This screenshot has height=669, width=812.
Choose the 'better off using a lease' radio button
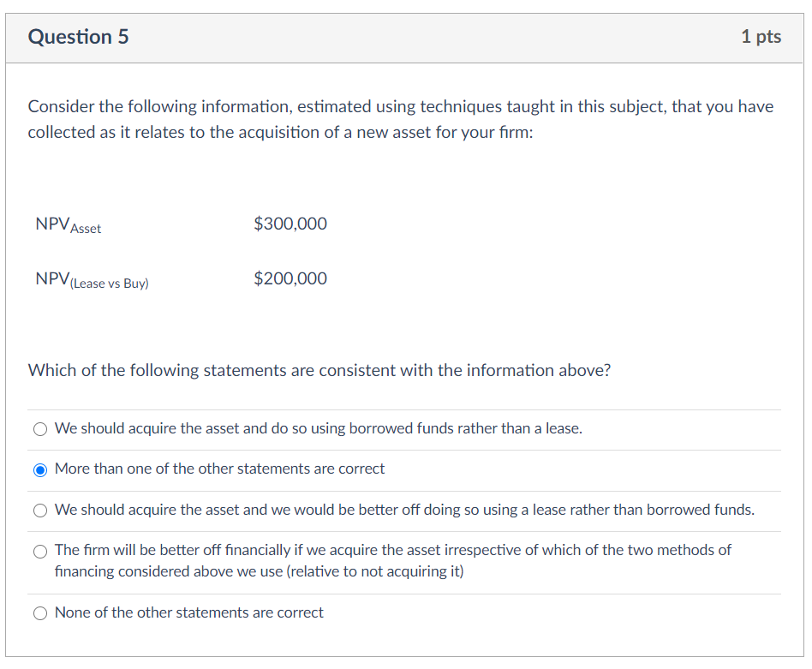40,511
